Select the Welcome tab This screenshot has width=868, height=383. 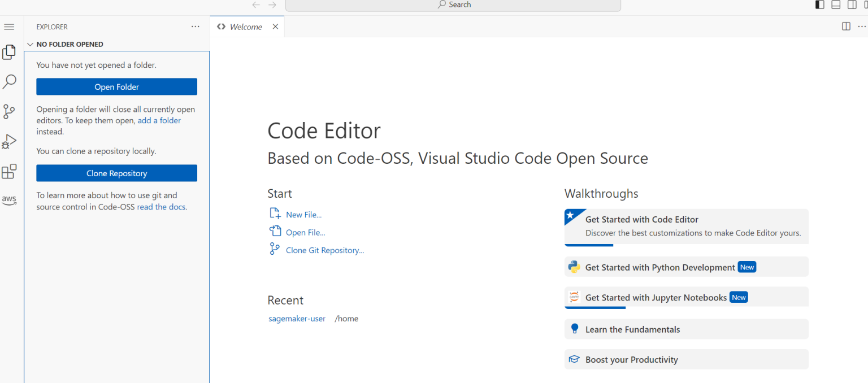point(246,26)
